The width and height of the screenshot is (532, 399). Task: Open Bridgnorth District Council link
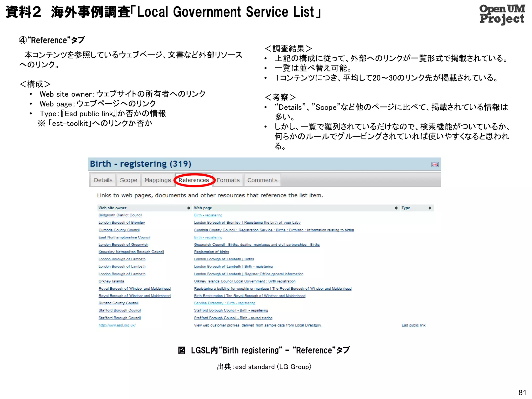pos(120,215)
